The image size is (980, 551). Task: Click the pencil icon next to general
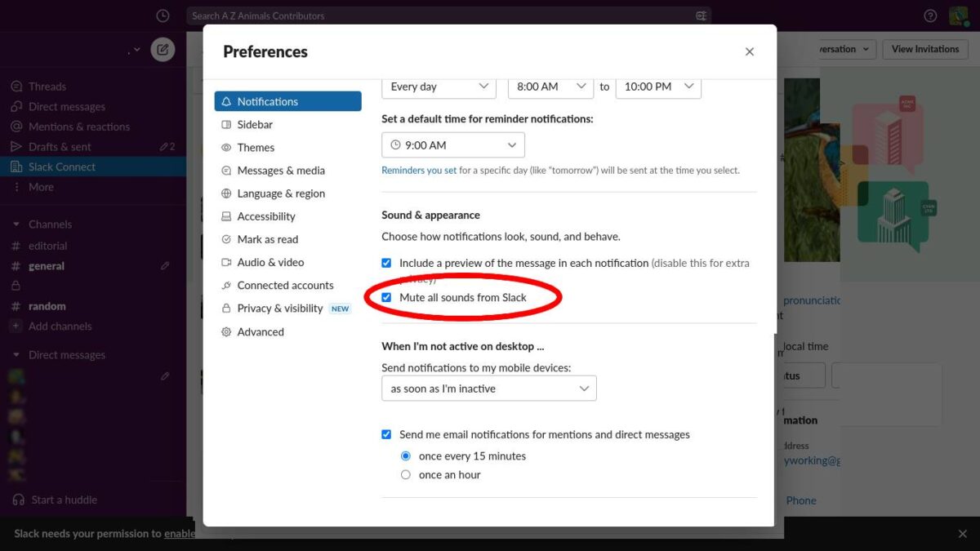(x=165, y=266)
